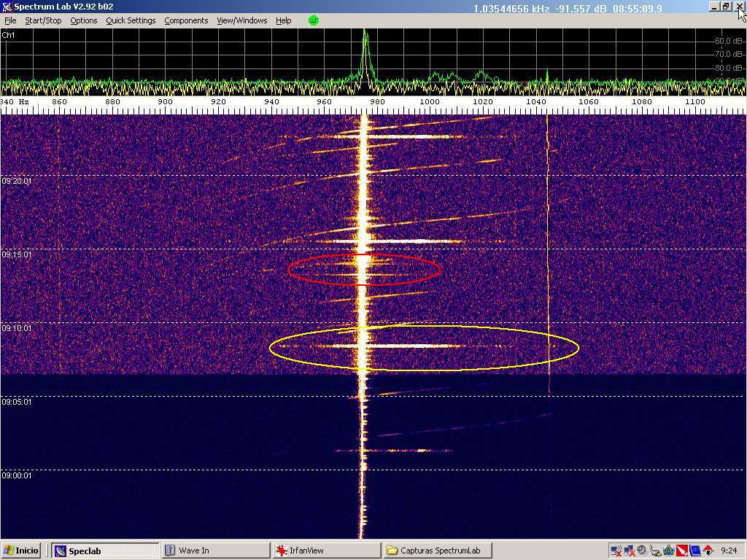The image size is (747, 560).
Task: Click the Safely Remove Hardware tray icon
Action: [655, 551]
